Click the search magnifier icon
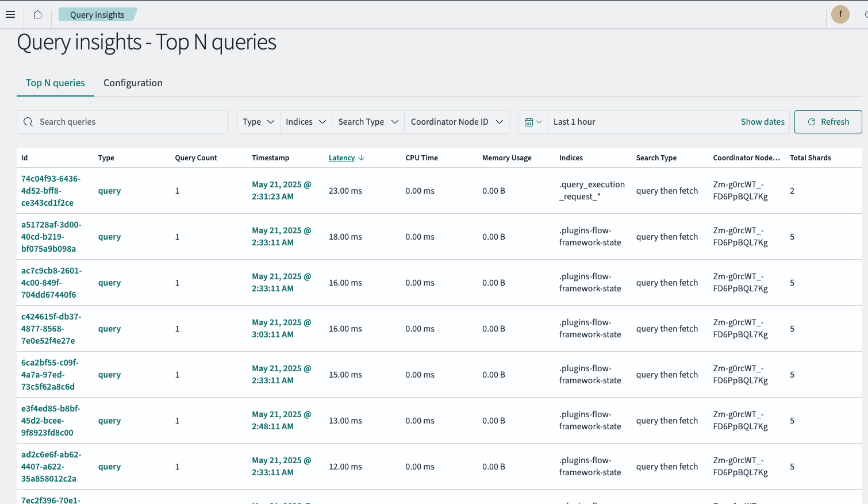The height and width of the screenshot is (504, 868). tap(28, 122)
